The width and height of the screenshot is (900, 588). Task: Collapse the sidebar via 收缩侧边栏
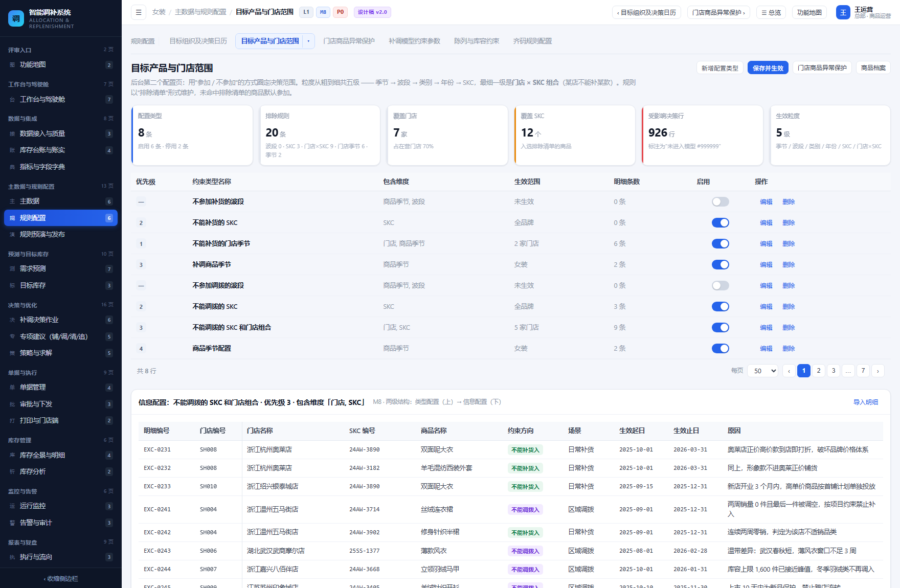click(x=61, y=579)
